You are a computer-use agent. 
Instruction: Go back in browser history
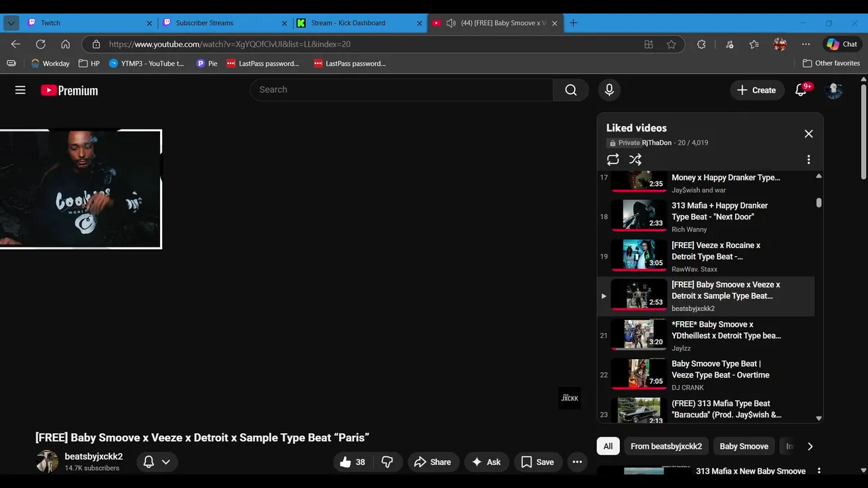pyautogui.click(x=16, y=44)
